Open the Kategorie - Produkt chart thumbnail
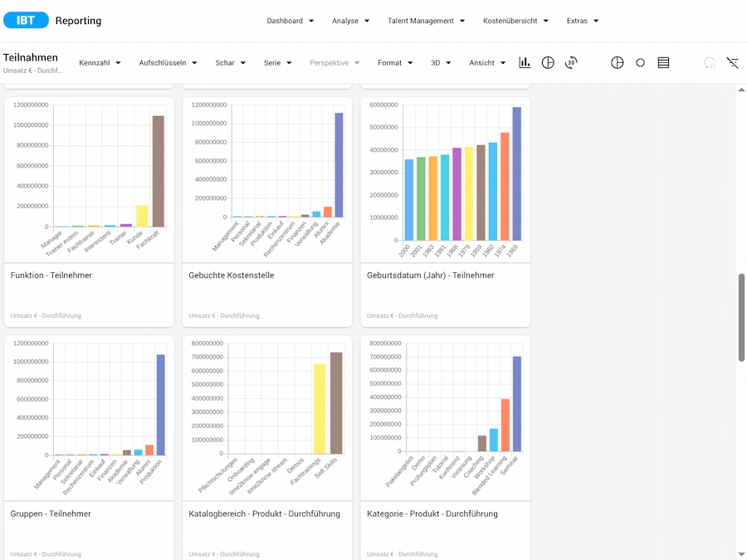Screen dimensions: 747x560 click(446, 418)
